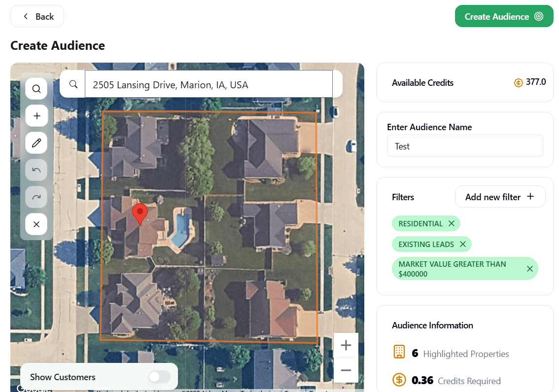Image resolution: width=559 pixels, height=392 pixels.
Task: Click the Available Credits coin icon
Action: click(518, 83)
